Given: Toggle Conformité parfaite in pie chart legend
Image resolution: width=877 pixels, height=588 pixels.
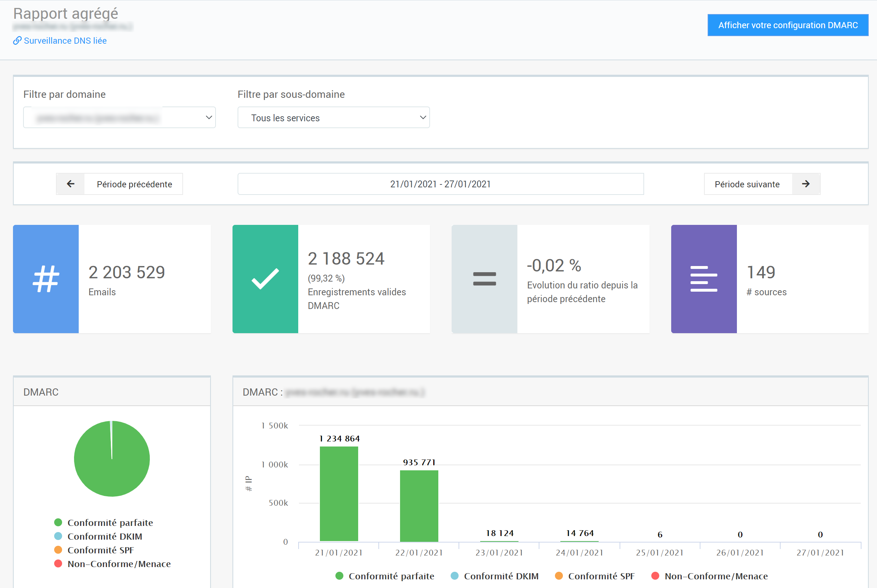Looking at the screenshot, I should (110, 522).
